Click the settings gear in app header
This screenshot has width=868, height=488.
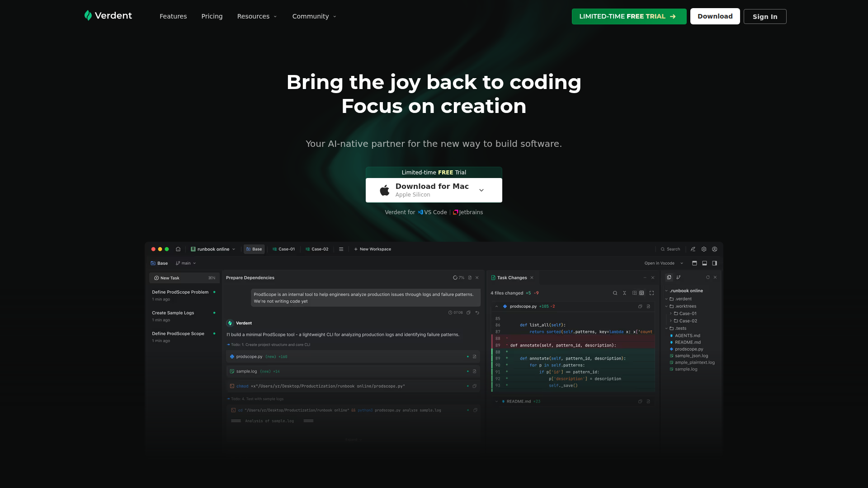pyautogui.click(x=704, y=249)
